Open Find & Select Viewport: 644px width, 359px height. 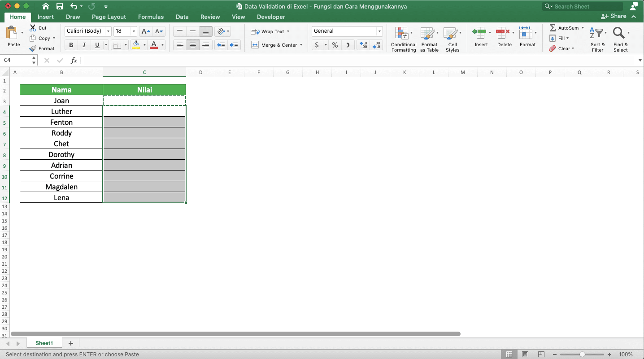tap(621, 39)
